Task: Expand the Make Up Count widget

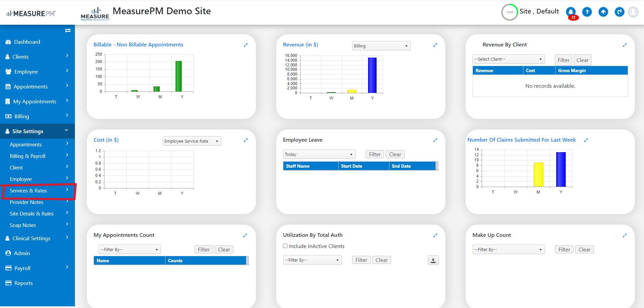Action: [625, 235]
